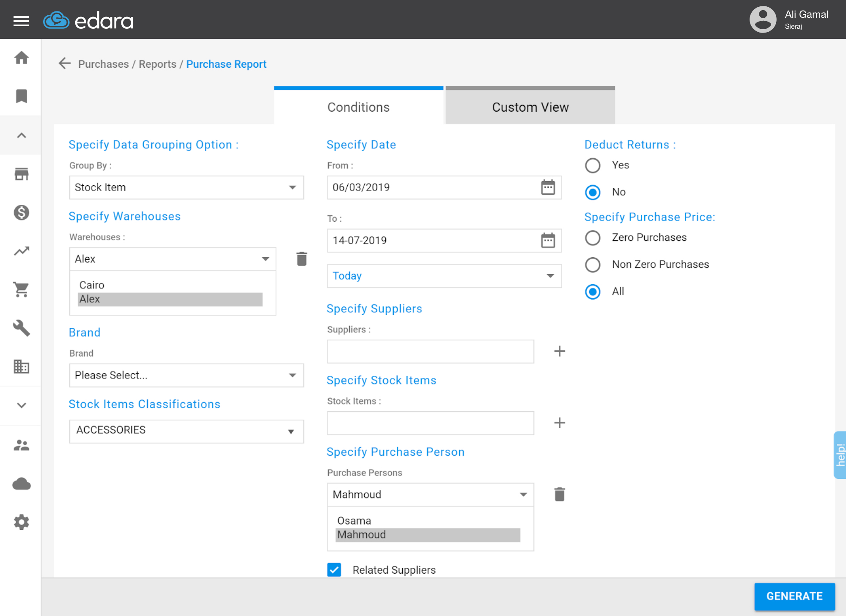Choose Zero Purchases purchase price option

pos(593,238)
